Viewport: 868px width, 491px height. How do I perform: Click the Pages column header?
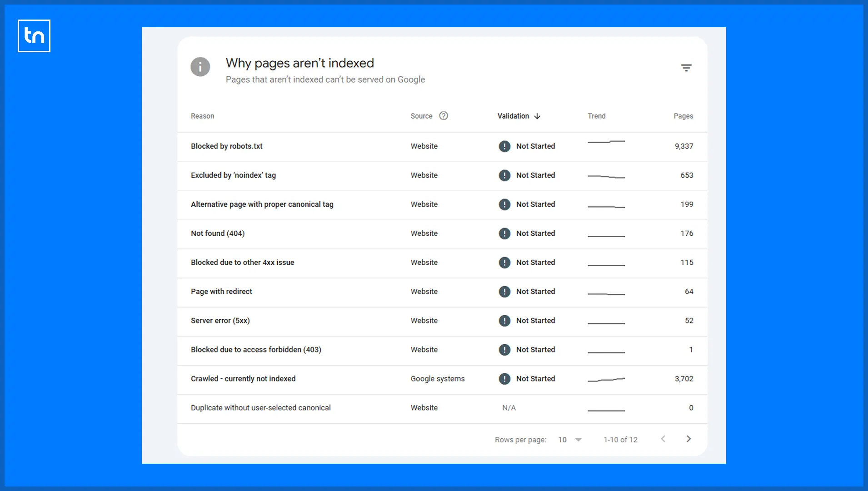click(683, 116)
